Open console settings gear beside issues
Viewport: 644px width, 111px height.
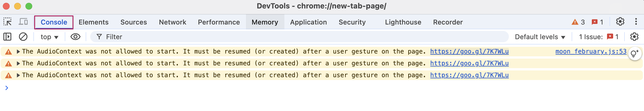tap(634, 37)
